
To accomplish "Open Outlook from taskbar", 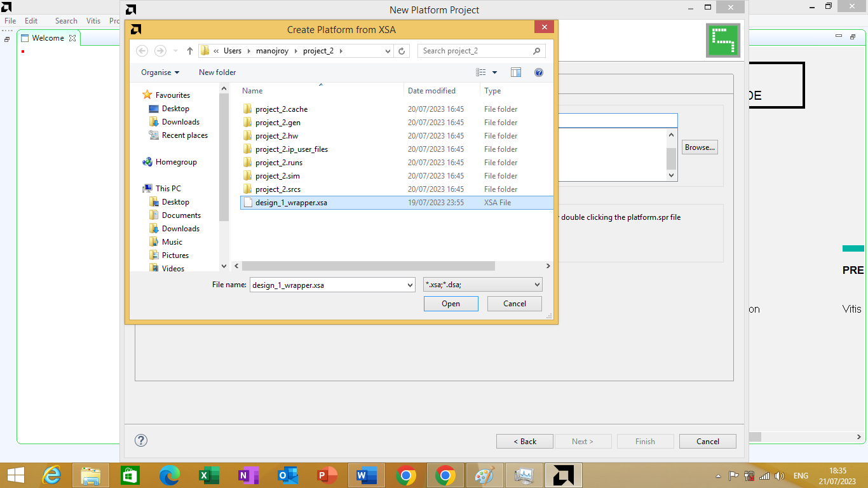I will [x=288, y=475].
